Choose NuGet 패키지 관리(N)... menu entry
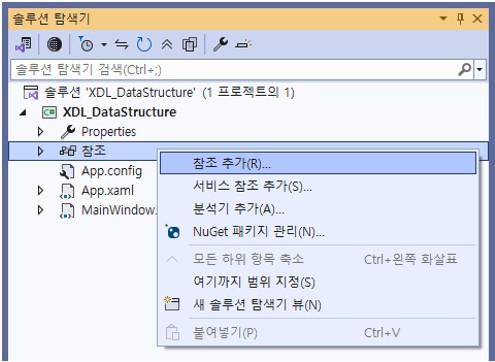Screen dimensions: 495x362 coord(318,232)
